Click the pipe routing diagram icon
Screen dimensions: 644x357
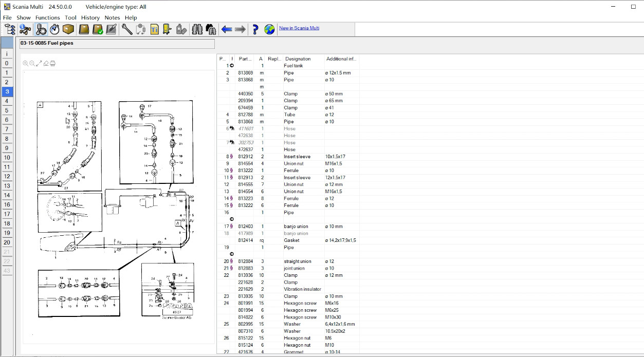tap(140, 29)
